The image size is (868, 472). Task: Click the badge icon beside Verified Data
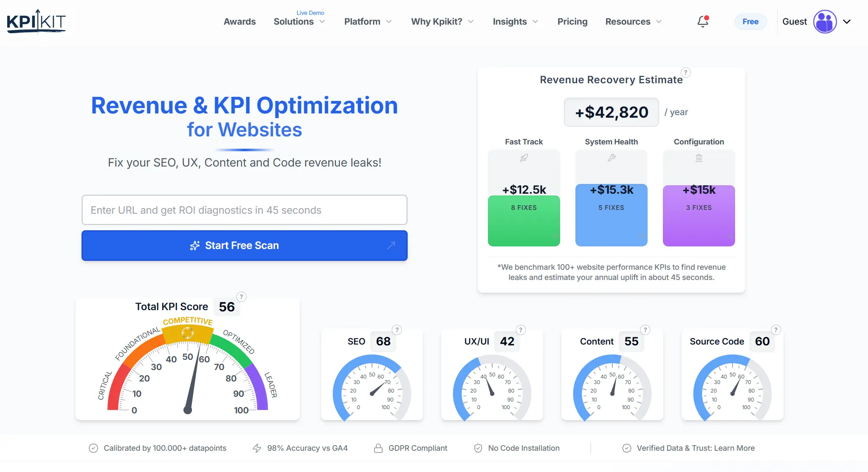click(x=626, y=448)
